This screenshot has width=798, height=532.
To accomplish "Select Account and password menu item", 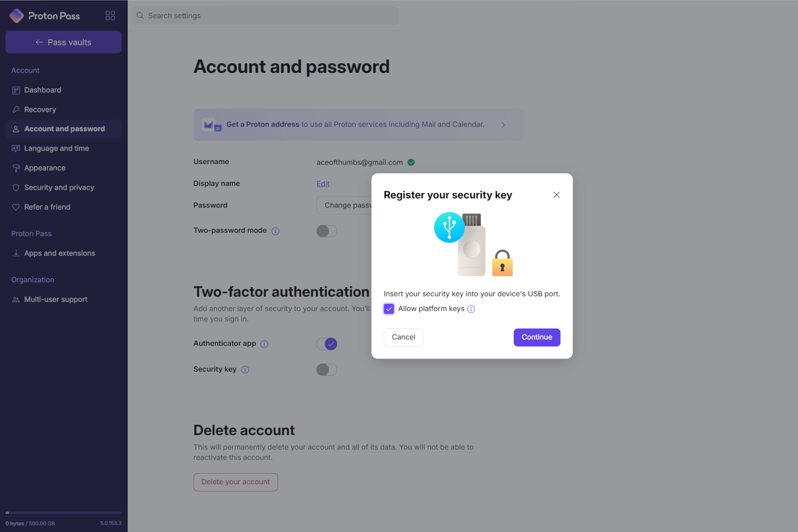I will click(x=64, y=129).
